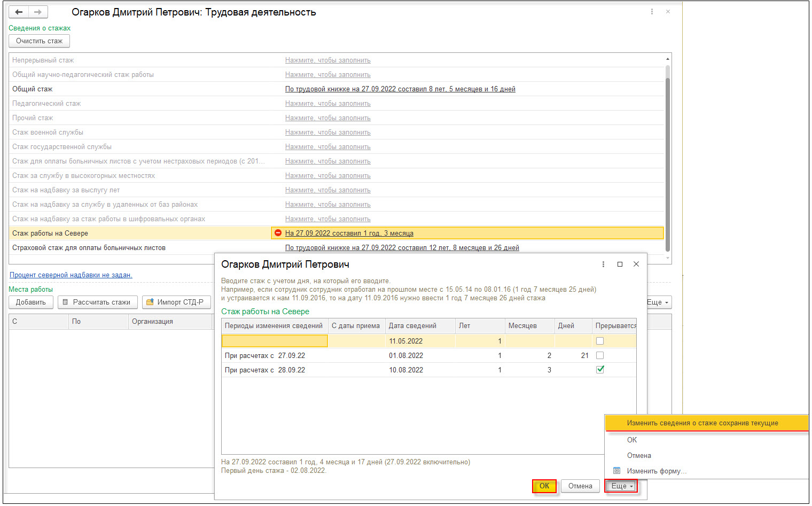This screenshot has width=812, height=506.
Task: Click the red error icon in Стаж работы на Севере row
Action: pyautogui.click(x=278, y=233)
